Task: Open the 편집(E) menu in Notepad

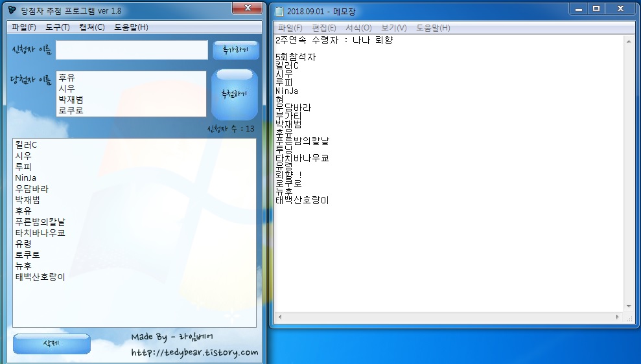Action: click(x=324, y=28)
